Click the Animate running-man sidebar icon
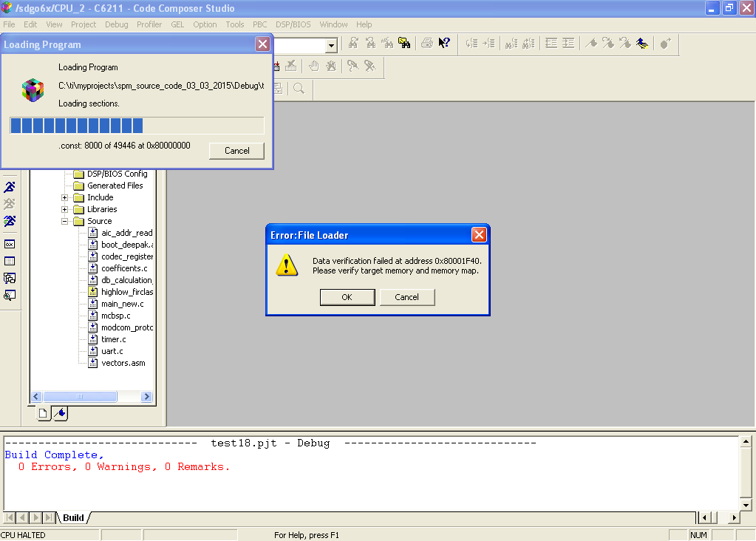The height and width of the screenshot is (541, 756). click(10, 221)
